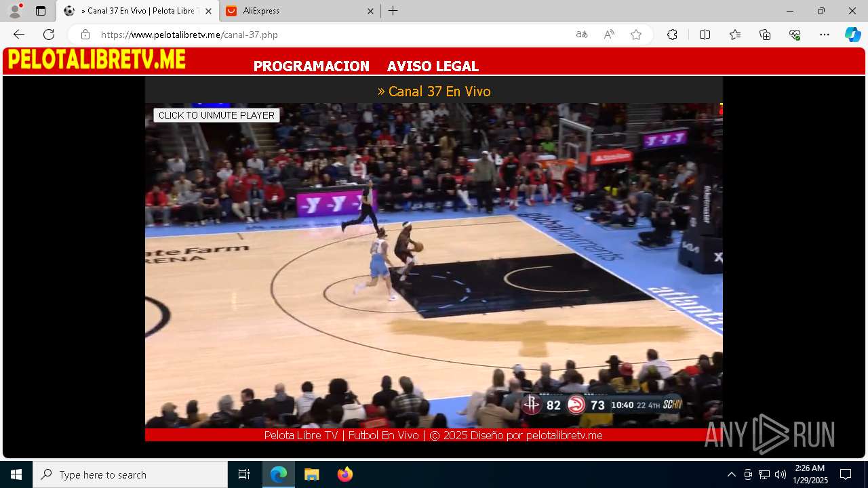The height and width of the screenshot is (488, 868).
Task: Open Edge Settings and more menu
Action: (825, 35)
